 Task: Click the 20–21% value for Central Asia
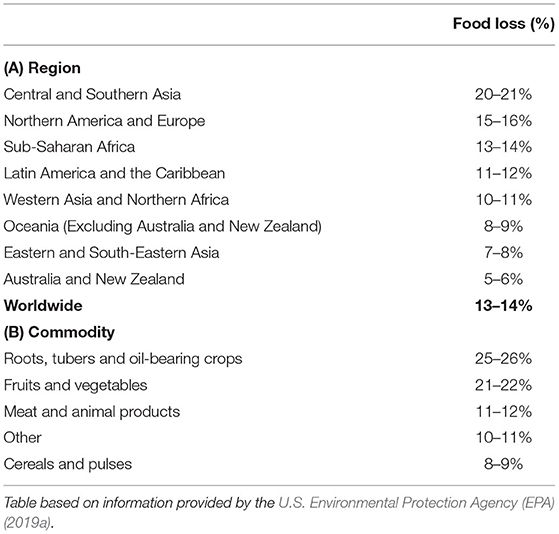pos(503,94)
